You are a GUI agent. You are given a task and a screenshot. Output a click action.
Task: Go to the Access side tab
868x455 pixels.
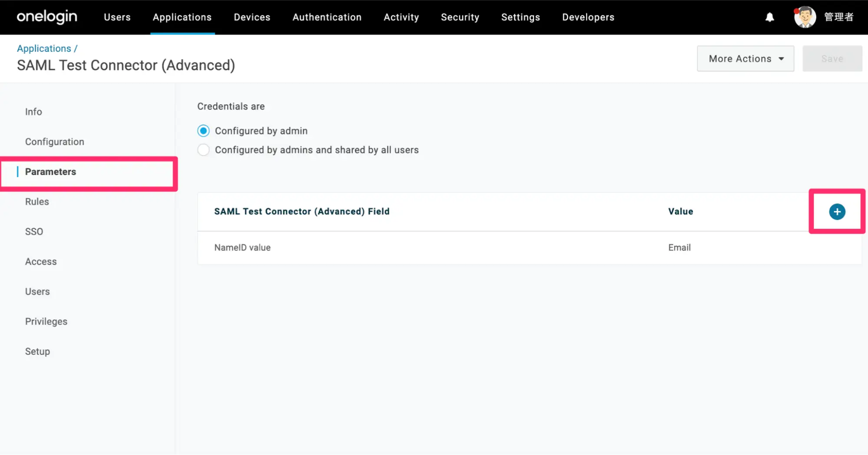click(41, 261)
